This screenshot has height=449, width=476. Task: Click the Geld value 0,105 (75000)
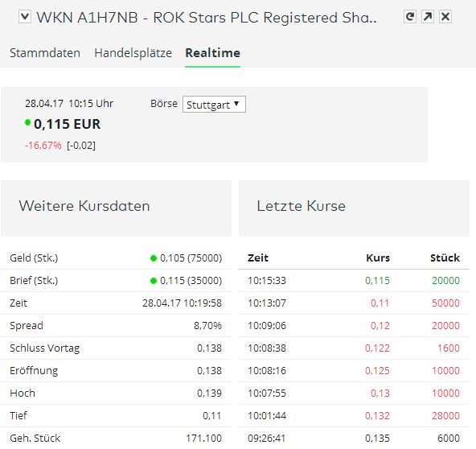[191, 258]
